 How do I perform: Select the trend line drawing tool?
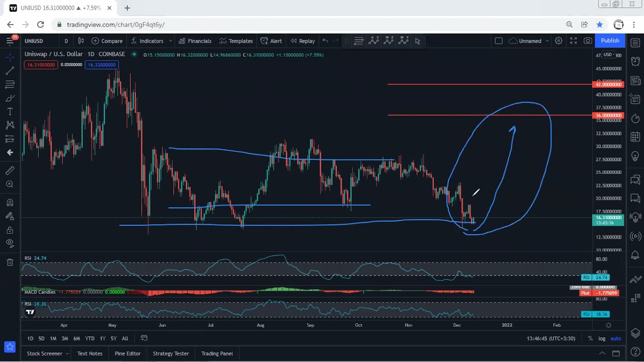10,71
